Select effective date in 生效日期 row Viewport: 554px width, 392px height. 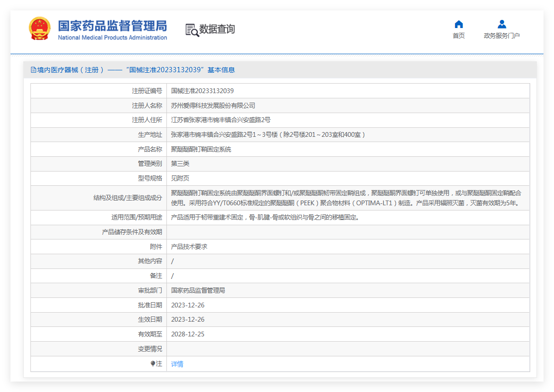click(x=188, y=320)
